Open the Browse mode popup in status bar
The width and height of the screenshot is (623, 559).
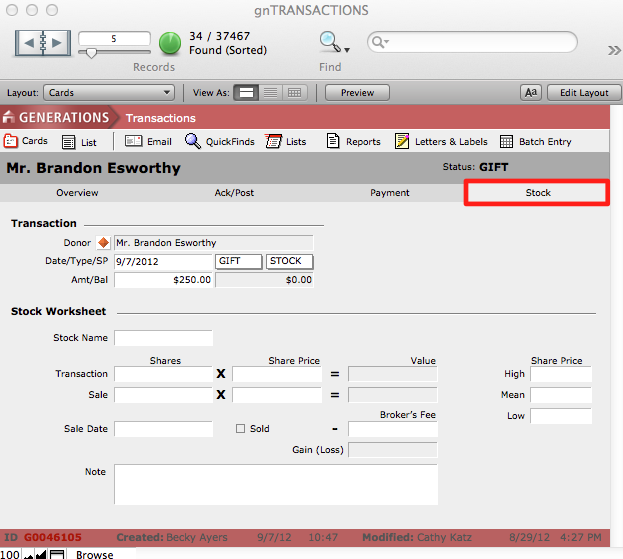pos(95,554)
